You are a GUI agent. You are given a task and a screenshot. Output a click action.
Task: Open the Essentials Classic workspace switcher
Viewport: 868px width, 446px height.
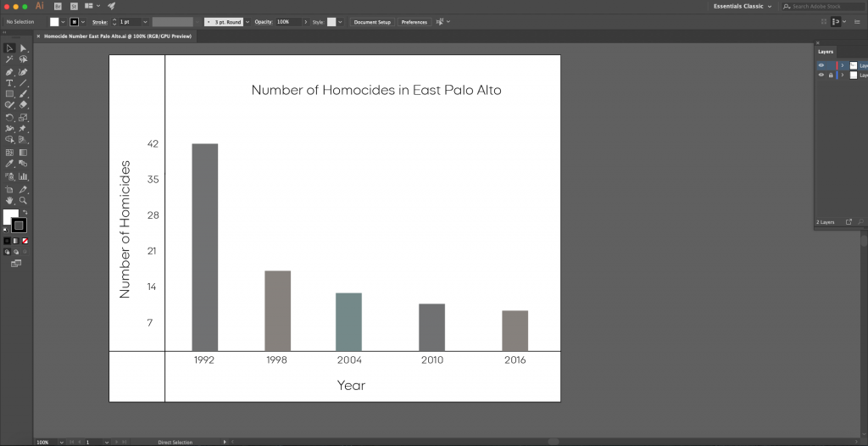742,6
